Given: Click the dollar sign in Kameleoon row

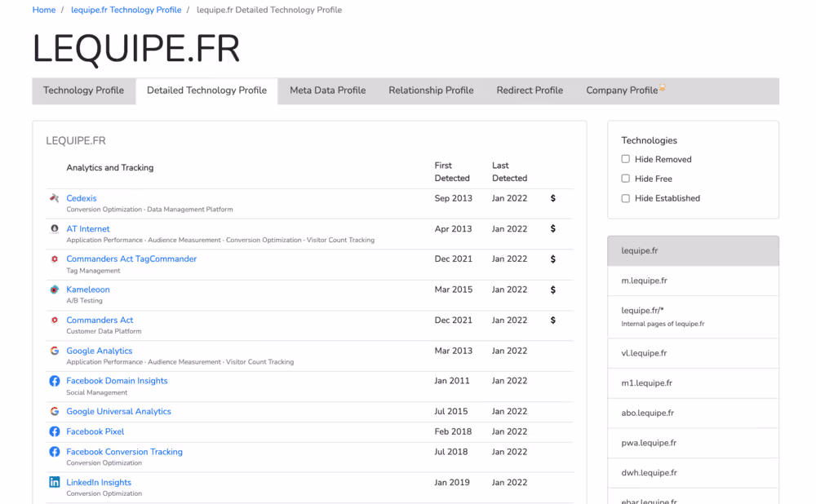Looking at the screenshot, I should point(552,290).
